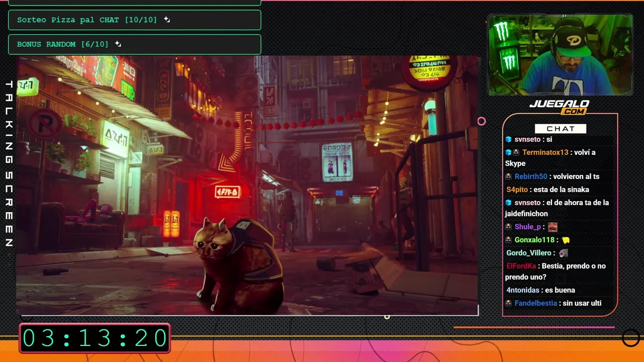Image resolution: width=644 pixels, height=362 pixels.
Task: Open 4ntonidas's username in chat
Action: click(523, 290)
